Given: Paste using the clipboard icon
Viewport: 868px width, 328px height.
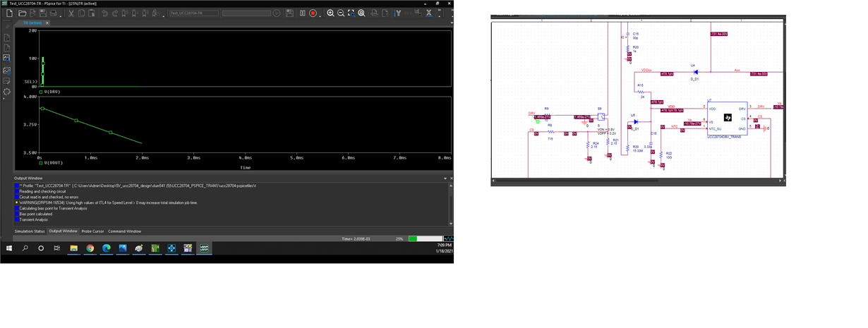Looking at the screenshot, I should pyautogui.click(x=92, y=13).
